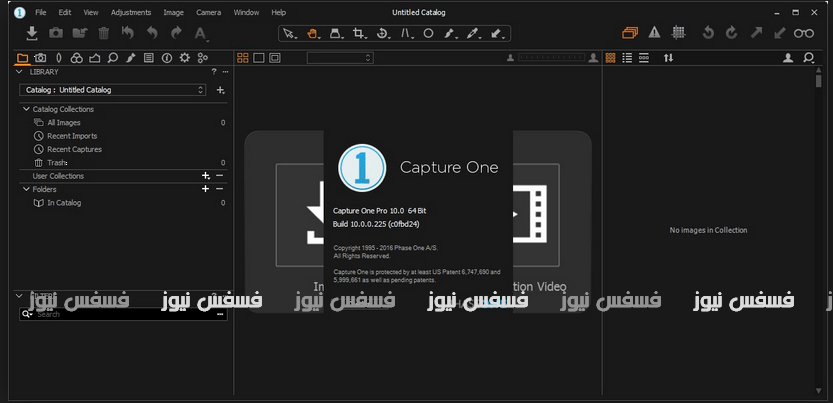Select All Images collection
This screenshot has height=403, width=833.
tap(64, 123)
